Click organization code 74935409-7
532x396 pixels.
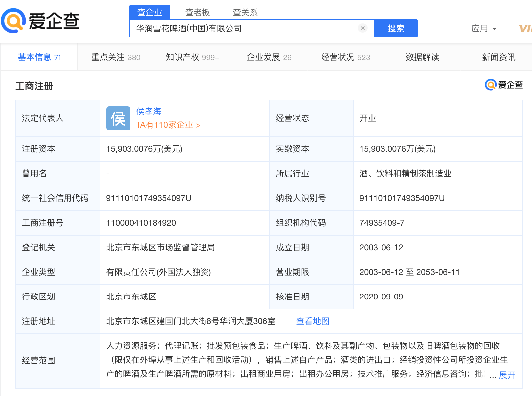(382, 223)
